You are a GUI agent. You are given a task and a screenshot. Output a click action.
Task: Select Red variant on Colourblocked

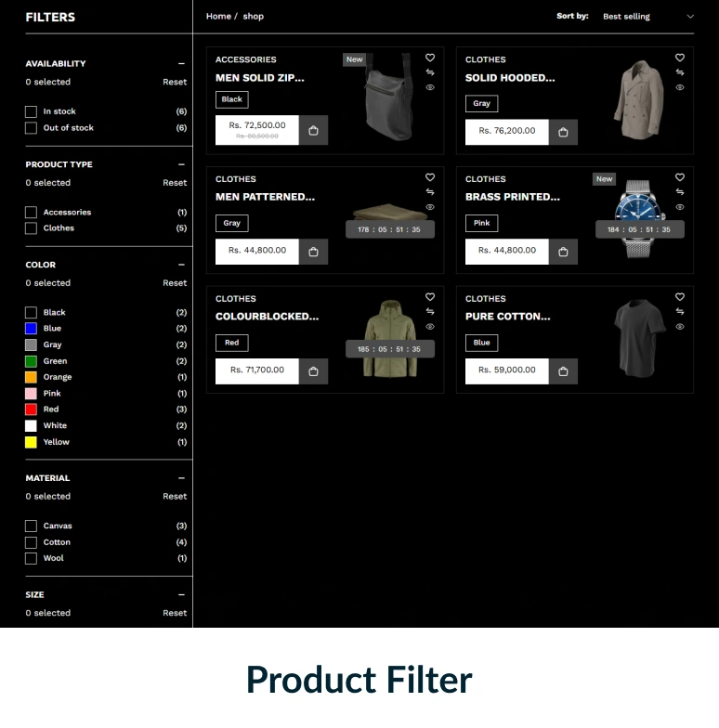click(232, 343)
